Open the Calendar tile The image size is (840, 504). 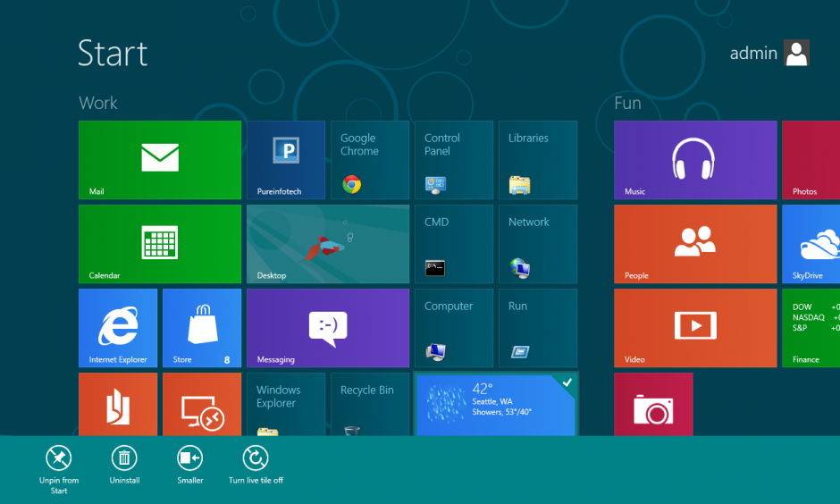tap(160, 244)
